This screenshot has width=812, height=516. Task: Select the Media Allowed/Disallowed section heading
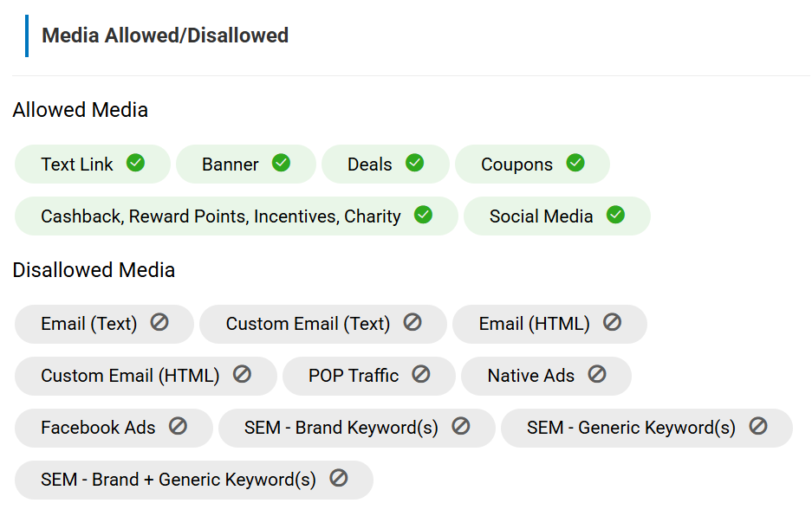[x=166, y=35]
